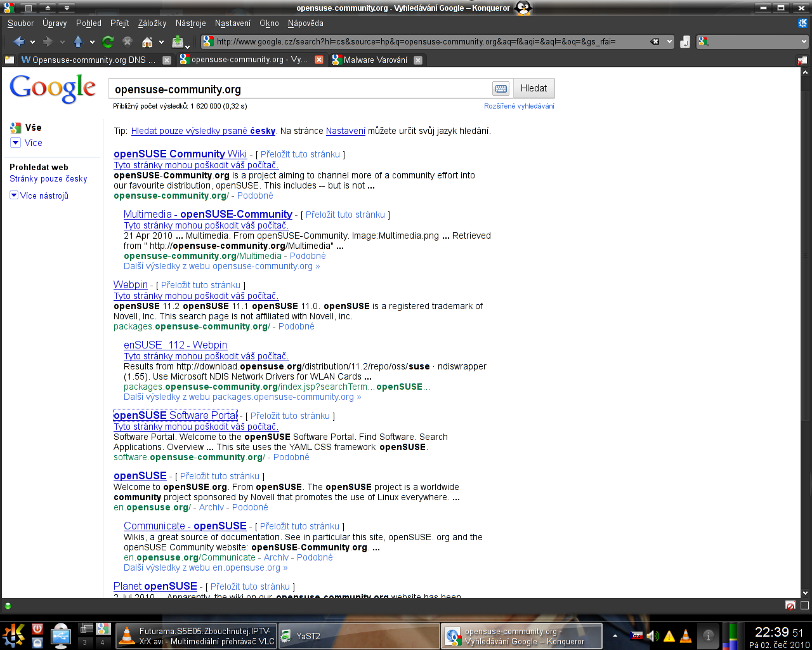The width and height of the screenshot is (812, 650).
Task: Click the Go icon beside the location bar
Action: point(685,42)
